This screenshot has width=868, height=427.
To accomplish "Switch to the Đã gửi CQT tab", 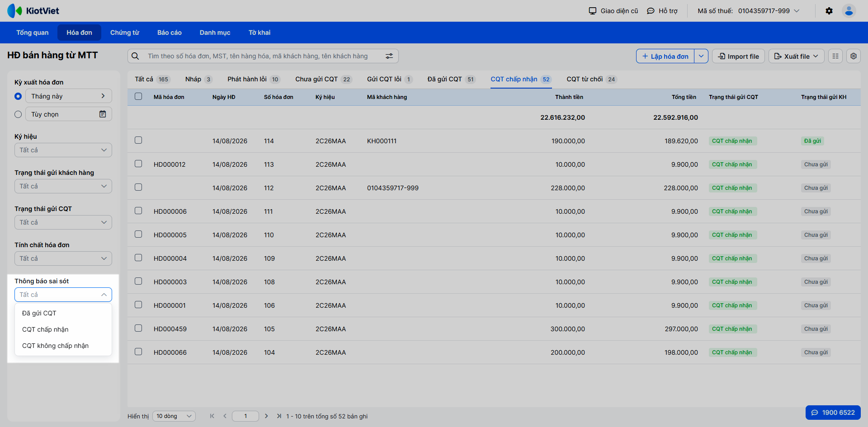I will click(x=452, y=79).
